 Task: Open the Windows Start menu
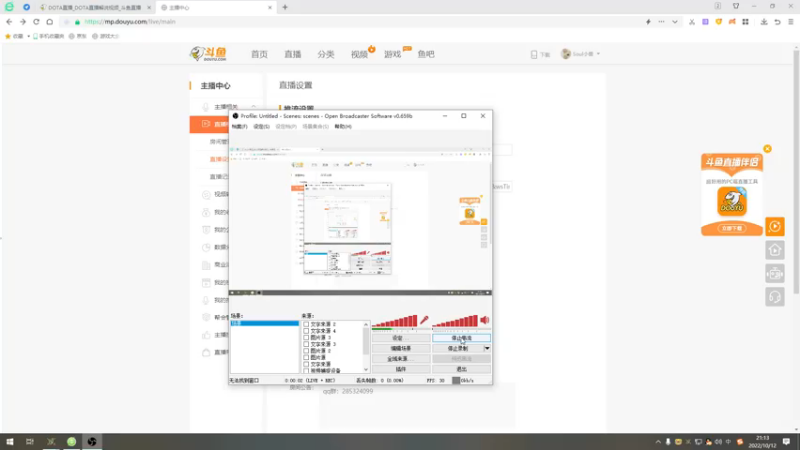click(x=10, y=442)
